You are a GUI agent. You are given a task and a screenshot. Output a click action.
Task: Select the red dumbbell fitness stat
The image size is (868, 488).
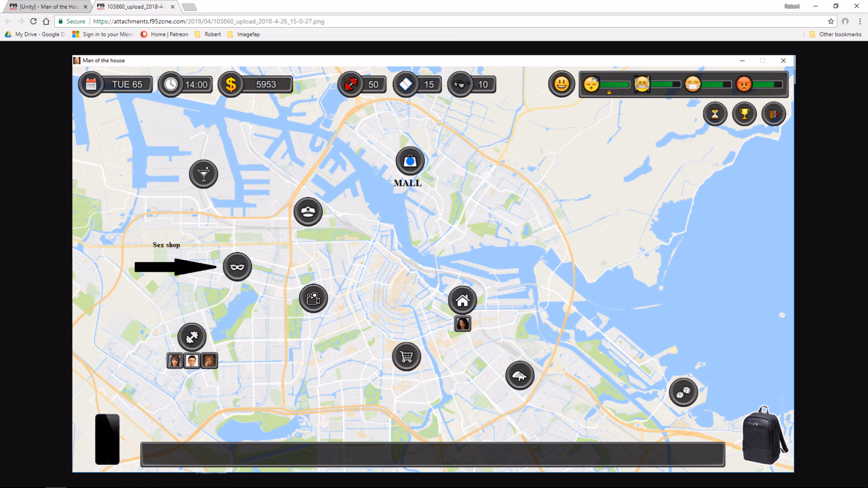350,85
